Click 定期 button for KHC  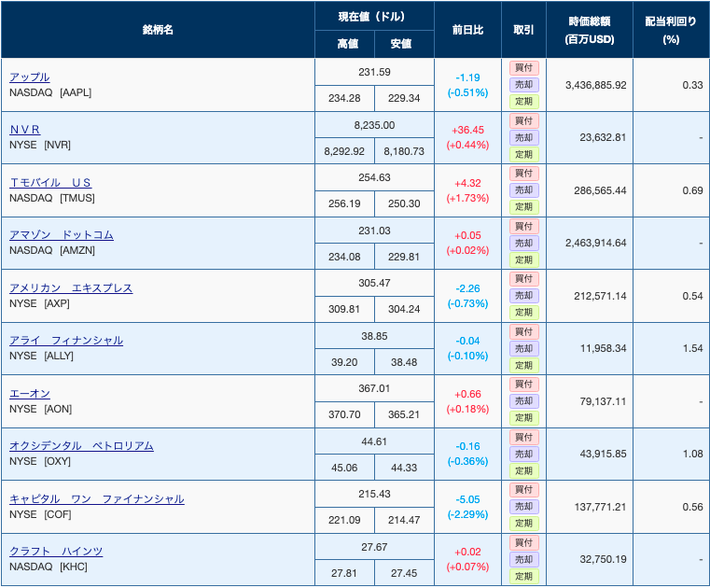[524, 577]
